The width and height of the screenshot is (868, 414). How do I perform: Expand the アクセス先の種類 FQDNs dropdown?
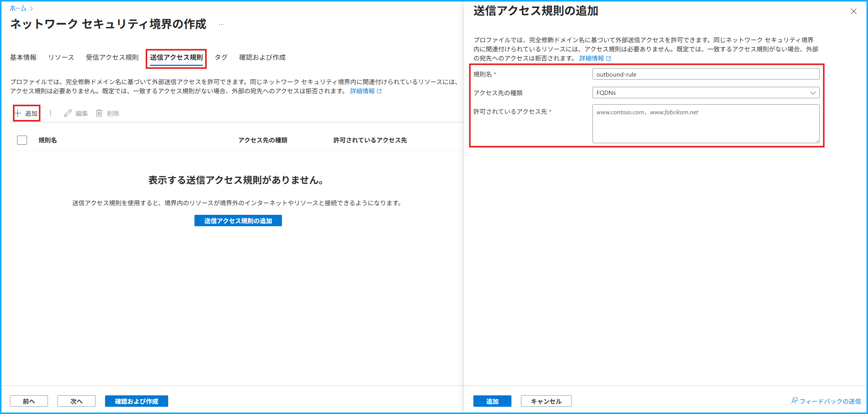(x=705, y=93)
